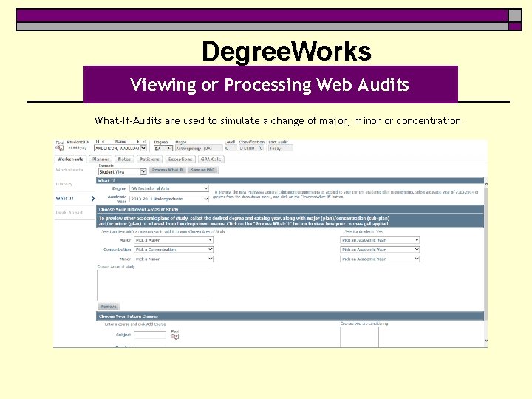Open the academic year dropdown for Concentration

[380, 250]
